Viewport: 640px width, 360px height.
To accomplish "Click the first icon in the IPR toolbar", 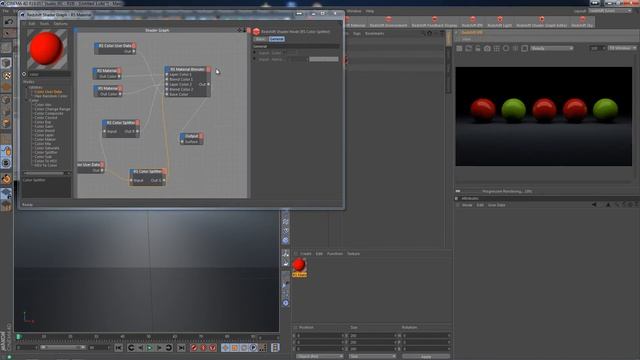I will point(459,49).
